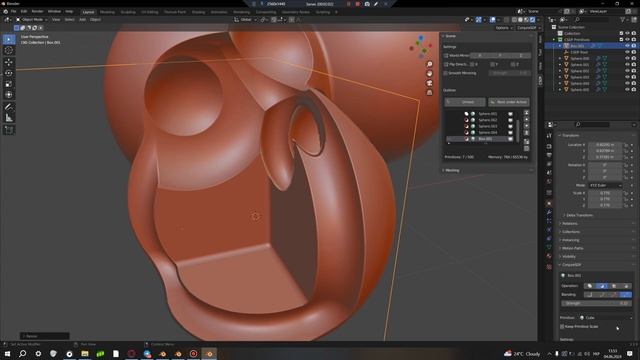The height and width of the screenshot is (360, 640).
Task: Click the Blender logo menu icon
Action: pyautogui.click(x=5, y=11)
